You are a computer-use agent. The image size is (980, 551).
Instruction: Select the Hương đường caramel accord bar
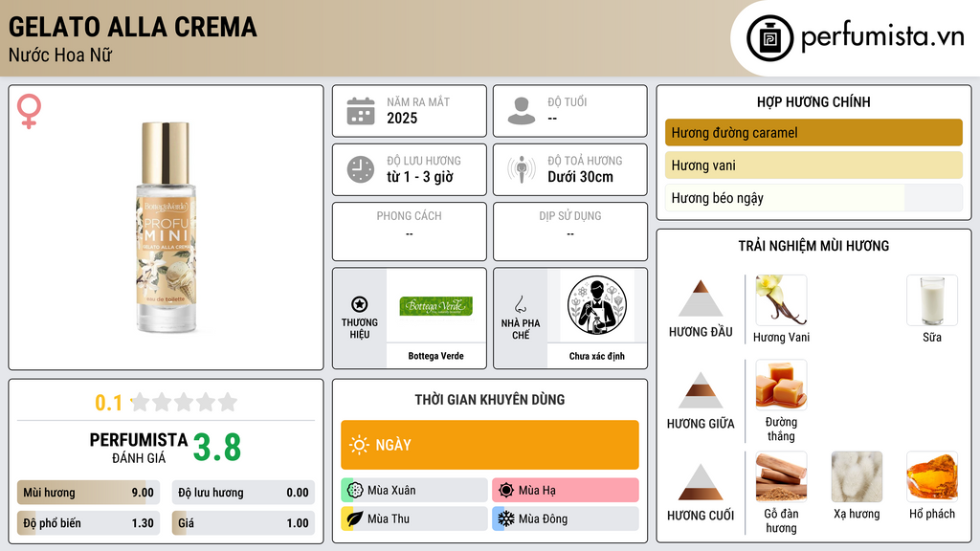point(813,132)
